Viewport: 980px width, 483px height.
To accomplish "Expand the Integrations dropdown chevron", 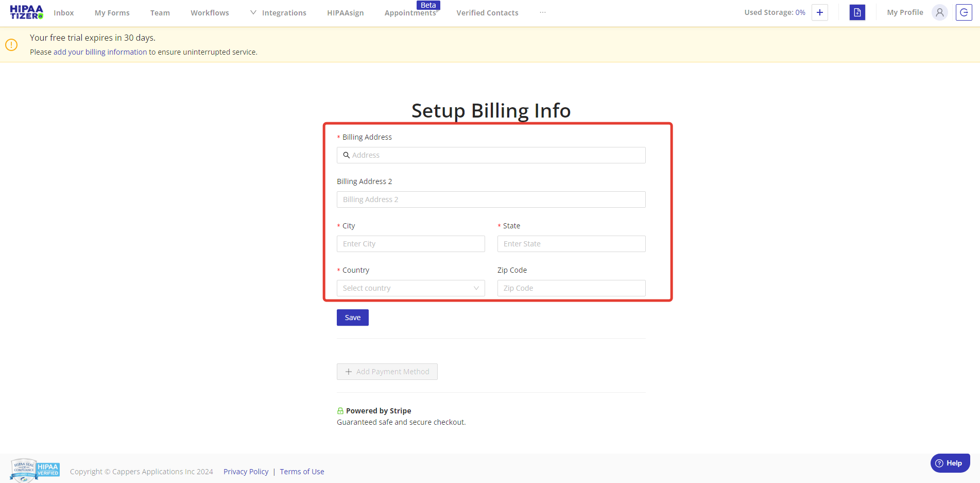I will tap(252, 12).
